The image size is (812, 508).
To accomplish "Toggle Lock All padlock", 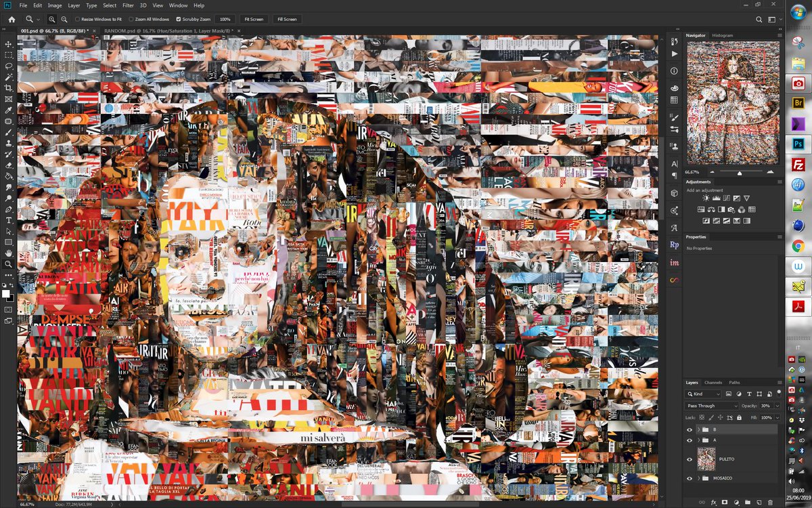I will pos(739,418).
